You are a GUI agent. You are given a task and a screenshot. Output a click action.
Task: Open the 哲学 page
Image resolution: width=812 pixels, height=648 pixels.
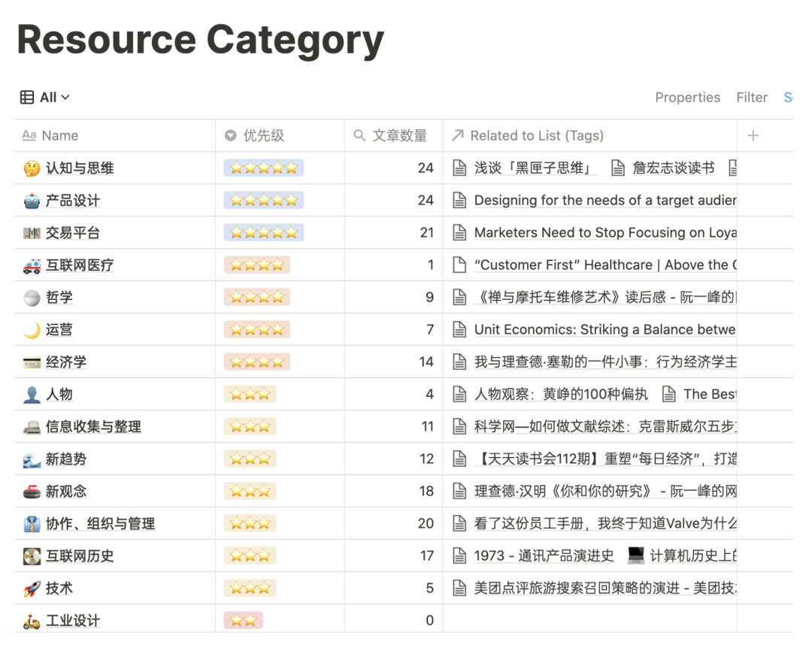click(x=59, y=298)
